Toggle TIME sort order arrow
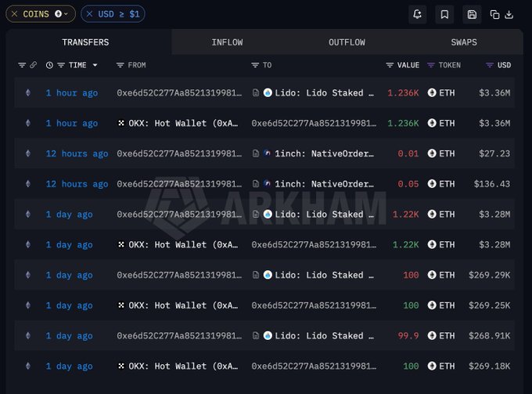 pos(95,65)
